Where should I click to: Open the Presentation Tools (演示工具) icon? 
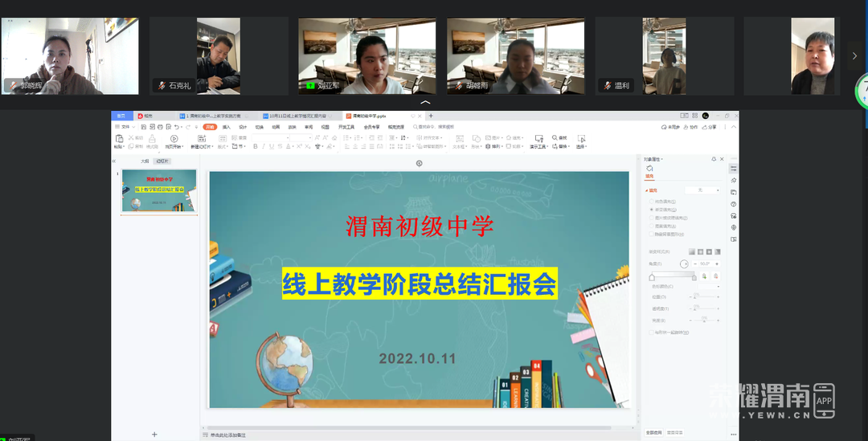pyautogui.click(x=538, y=139)
